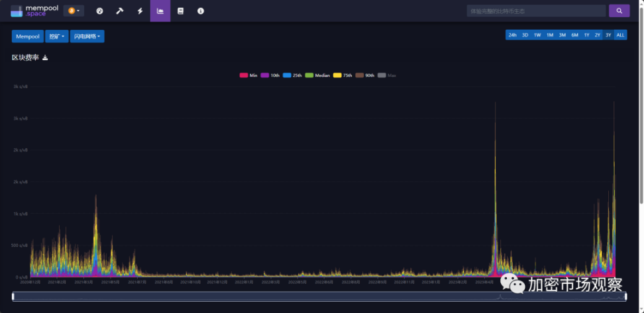The width and height of the screenshot is (644, 313).
Task: Select the 24h time range
Action: pyautogui.click(x=512, y=35)
